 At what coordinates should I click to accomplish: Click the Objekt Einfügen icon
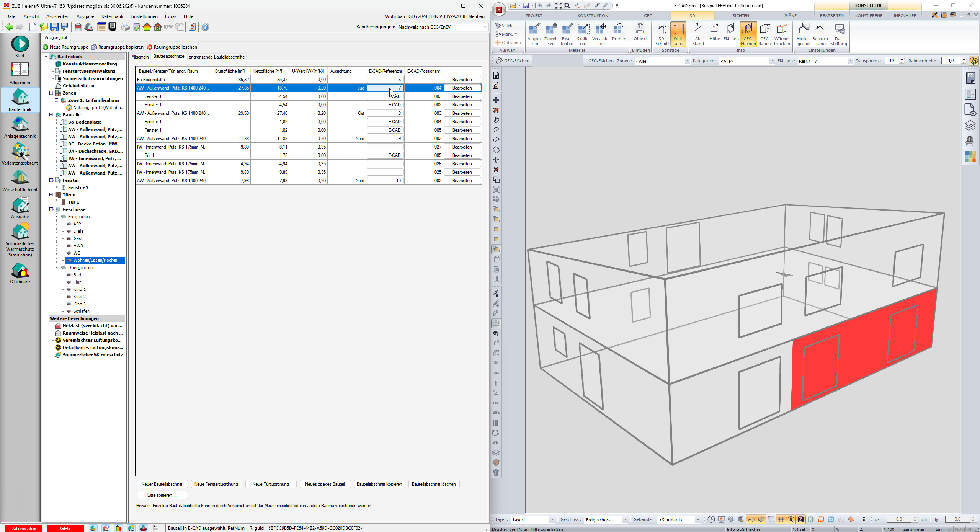pos(640,34)
